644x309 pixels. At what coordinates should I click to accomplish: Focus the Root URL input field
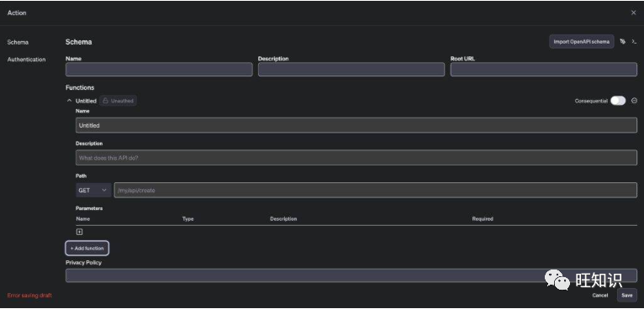tap(544, 70)
